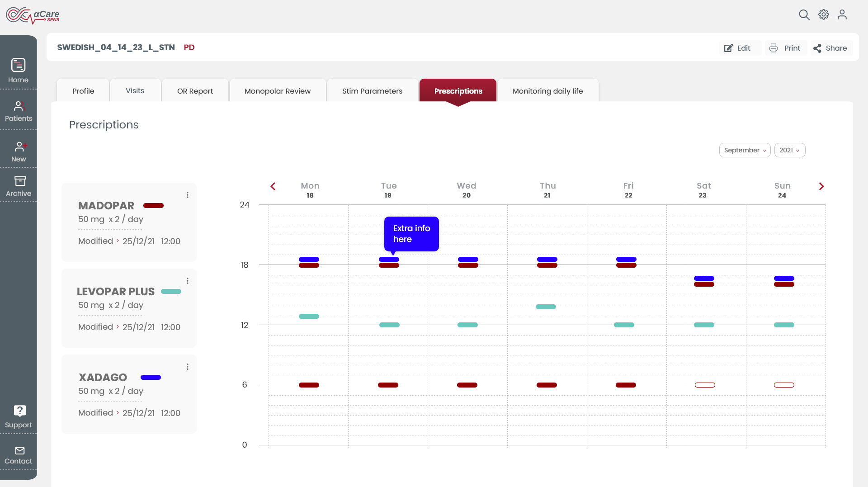
Task: Click the Share button
Action: [x=830, y=48]
